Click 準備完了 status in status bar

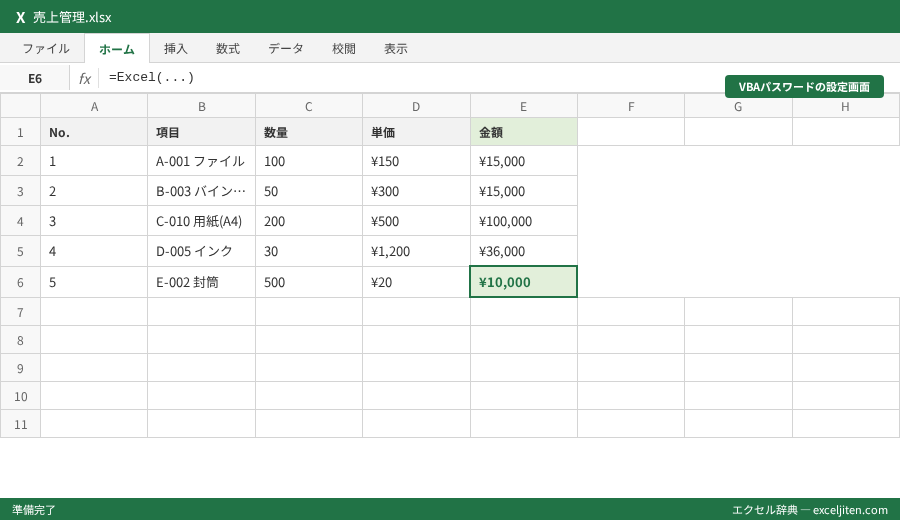34,510
